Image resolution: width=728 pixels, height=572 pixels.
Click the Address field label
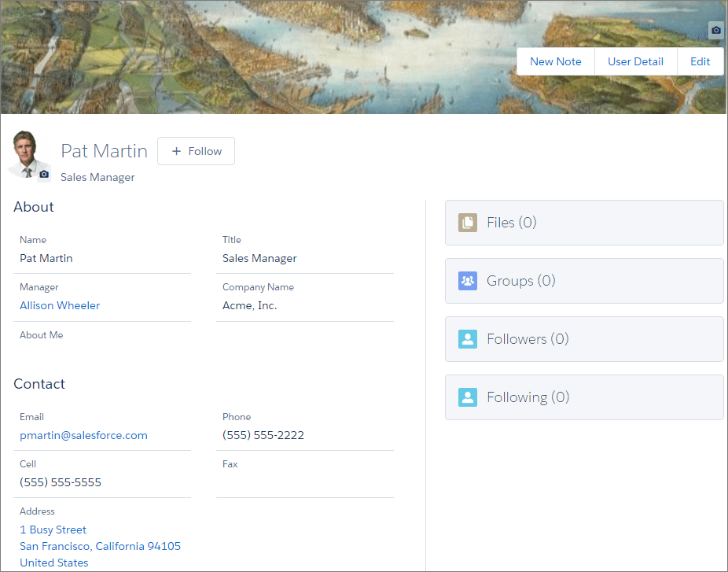click(x=37, y=511)
